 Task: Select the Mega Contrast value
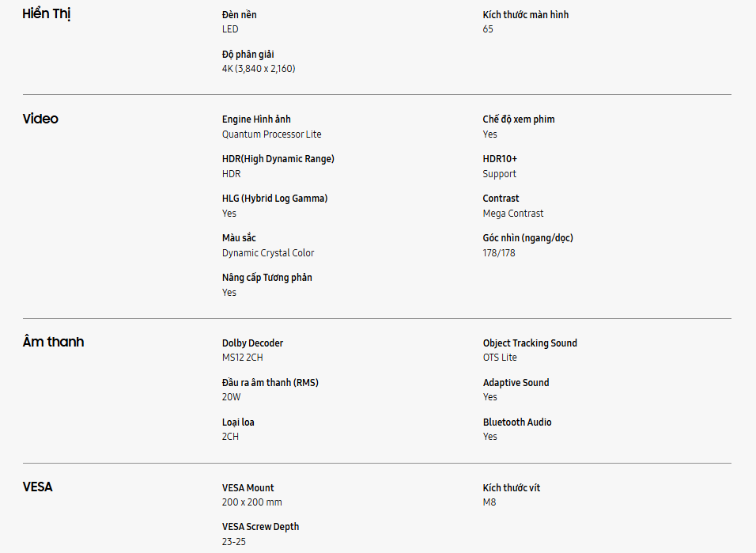tap(513, 214)
